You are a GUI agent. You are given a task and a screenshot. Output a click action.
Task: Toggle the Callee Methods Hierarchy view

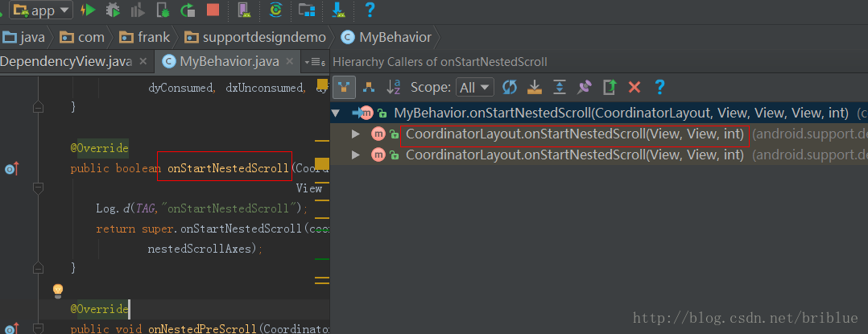point(367,87)
